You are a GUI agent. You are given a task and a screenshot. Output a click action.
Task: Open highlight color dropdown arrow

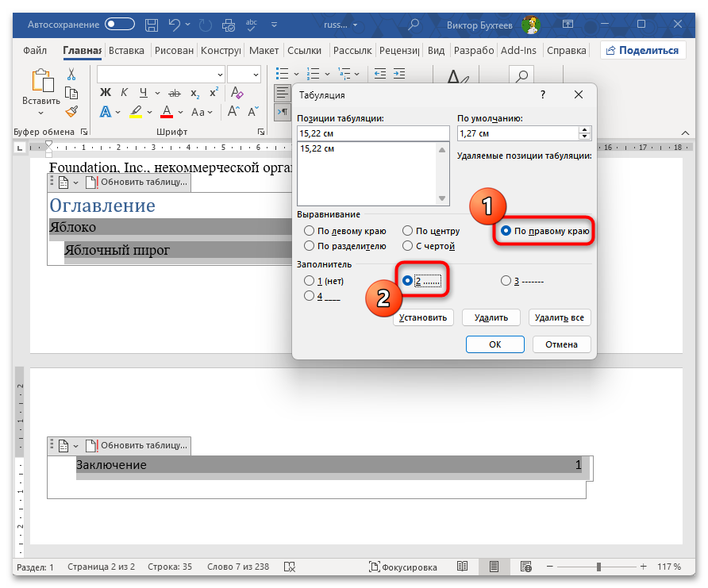(149, 112)
